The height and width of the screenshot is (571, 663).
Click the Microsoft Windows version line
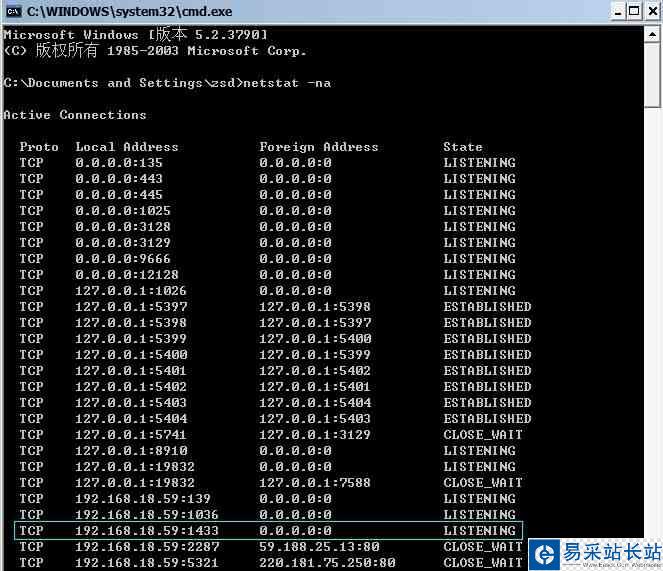(135, 35)
